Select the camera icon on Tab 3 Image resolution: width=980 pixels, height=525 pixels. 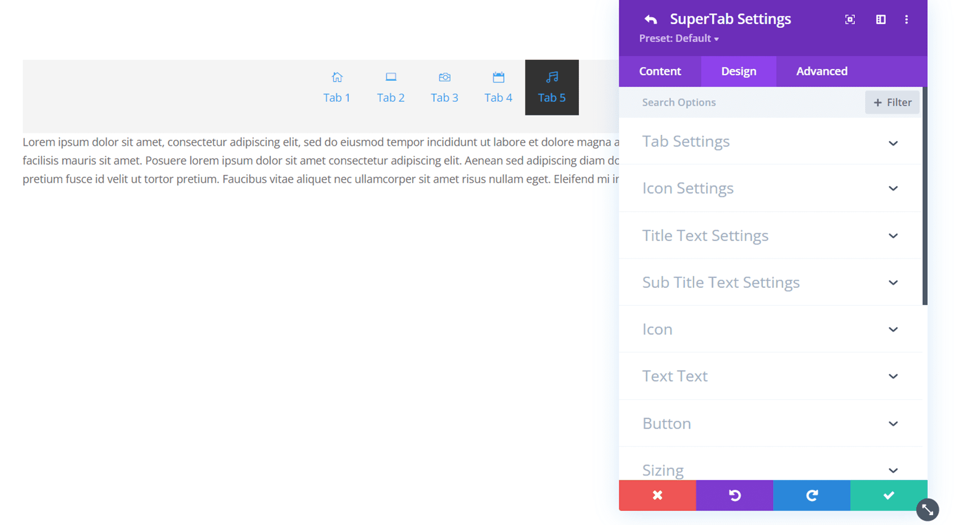tap(444, 77)
